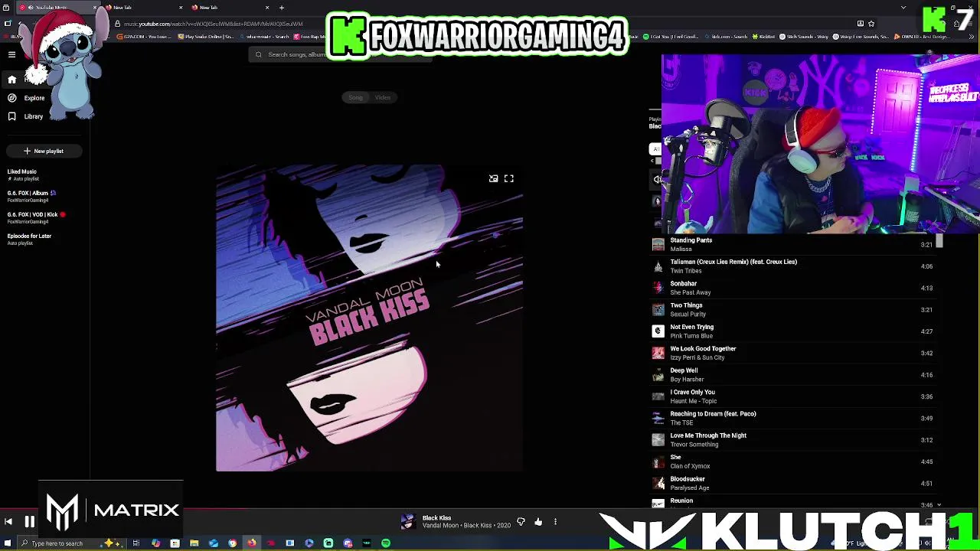
Task: Open the Vandal Moon artist link in player bar
Action: tap(440, 526)
